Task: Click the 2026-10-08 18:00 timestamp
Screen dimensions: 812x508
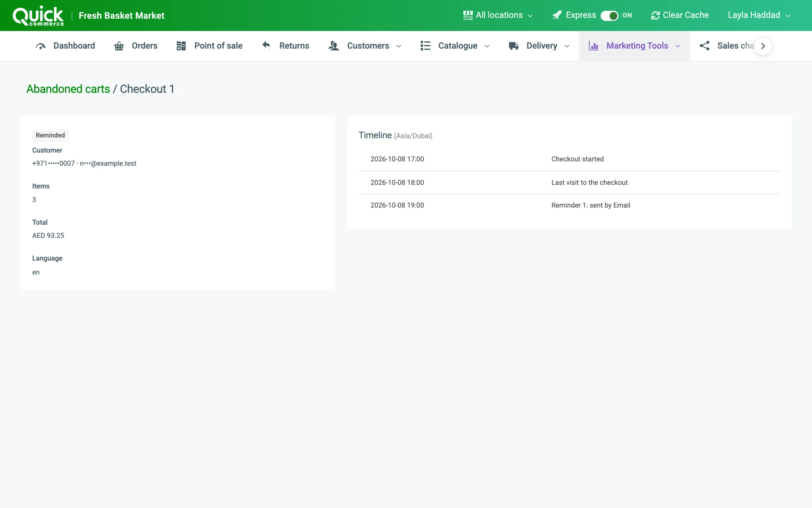Action: click(397, 182)
